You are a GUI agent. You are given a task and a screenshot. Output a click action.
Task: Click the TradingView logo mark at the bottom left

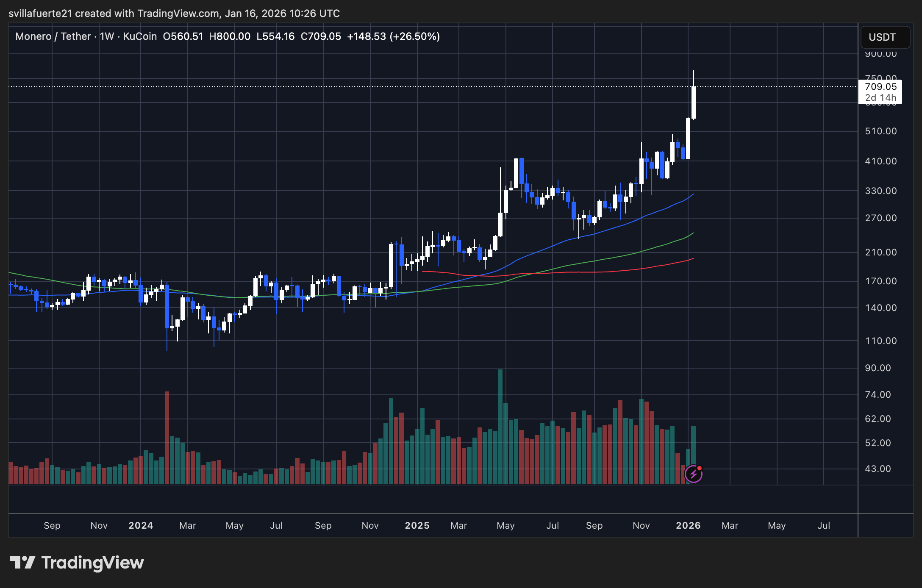tap(22, 563)
